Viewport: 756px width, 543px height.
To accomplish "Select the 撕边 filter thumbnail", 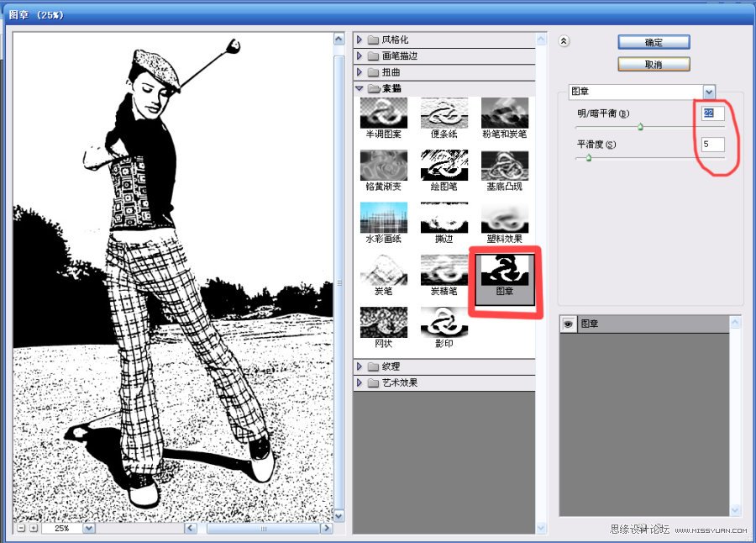I will tap(444, 217).
